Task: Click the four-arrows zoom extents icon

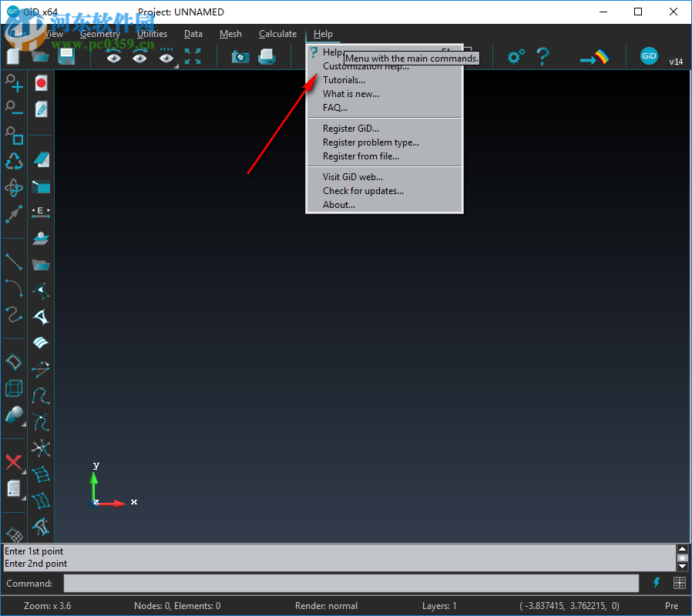Action: (x=193, y=56)
